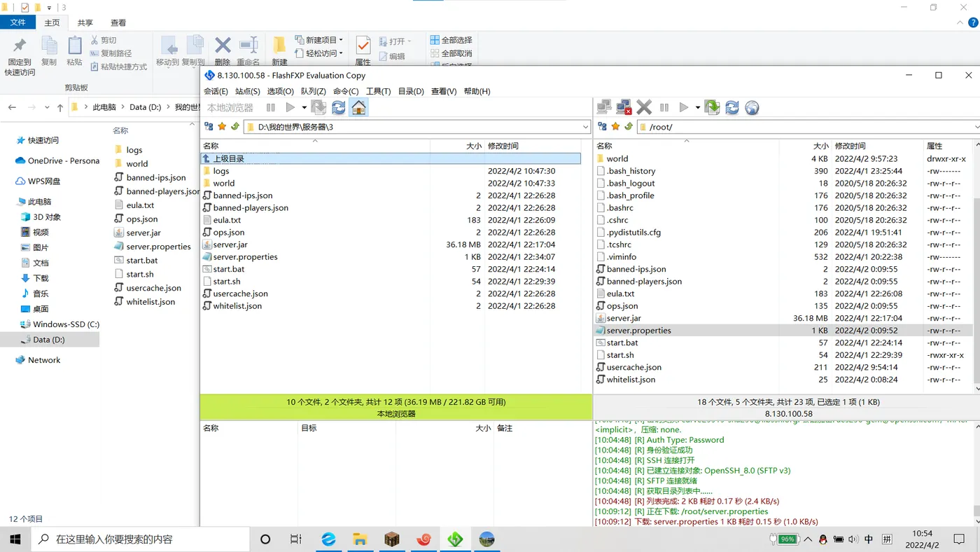This screenshot has height=552, width=980.
Task: Click the local path bar green up-arrow icon
Action: pyautogui.click(x=234, y=127)
